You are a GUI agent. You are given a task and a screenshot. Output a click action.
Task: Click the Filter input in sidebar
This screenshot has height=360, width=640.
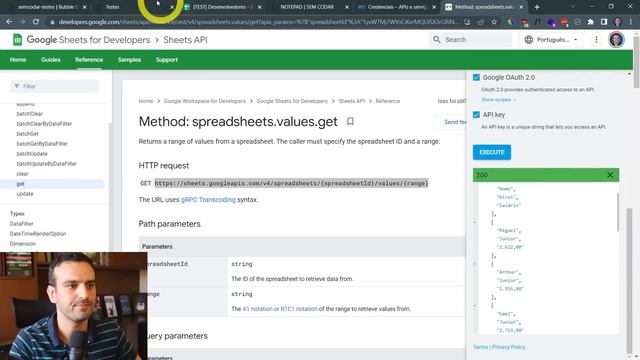(x=54, y=86)
